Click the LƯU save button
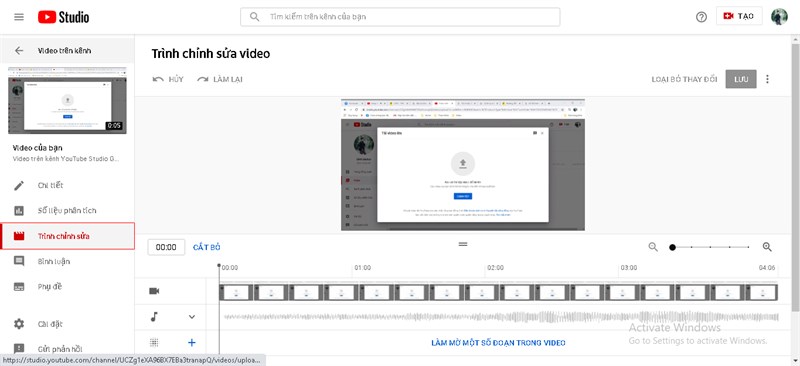 741,79
